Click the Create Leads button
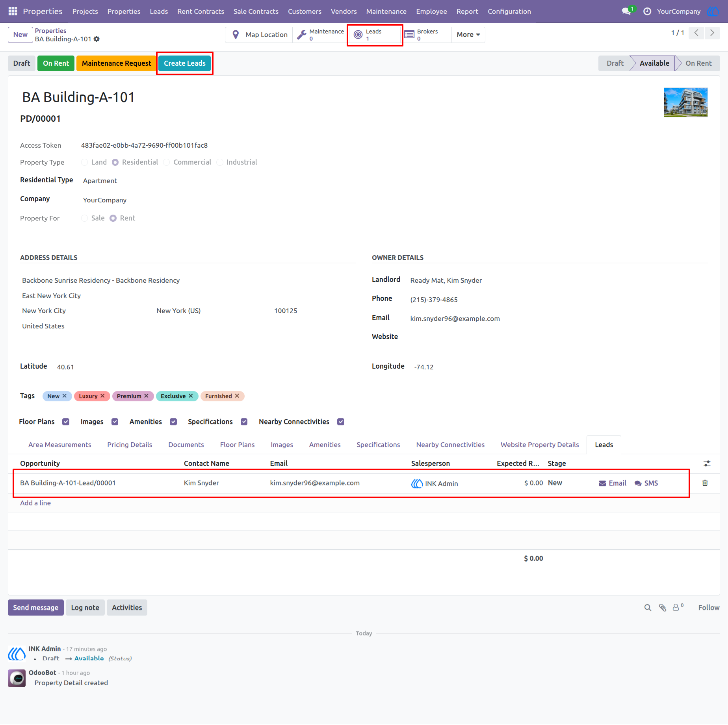This screenshot has height=725, width=728. tap(185, 63)
